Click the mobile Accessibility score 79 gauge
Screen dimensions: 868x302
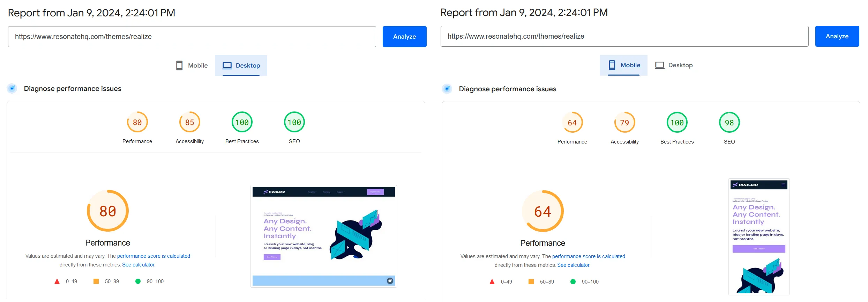(624, 123)
